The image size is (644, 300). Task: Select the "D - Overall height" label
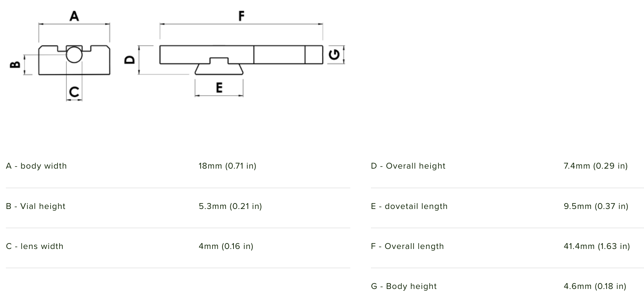coord(408,166)
